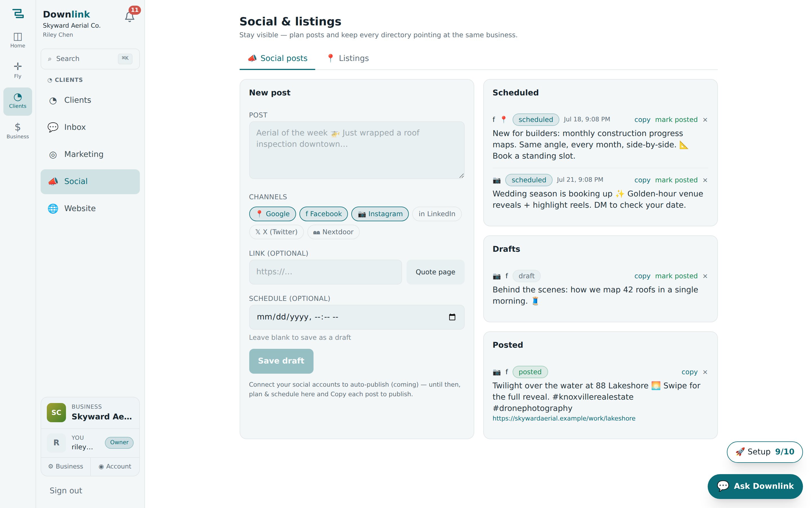The height and width of the screenshot is (508, 812).
Task: Copy the construction progress maps post
Action: coord(642,120)
